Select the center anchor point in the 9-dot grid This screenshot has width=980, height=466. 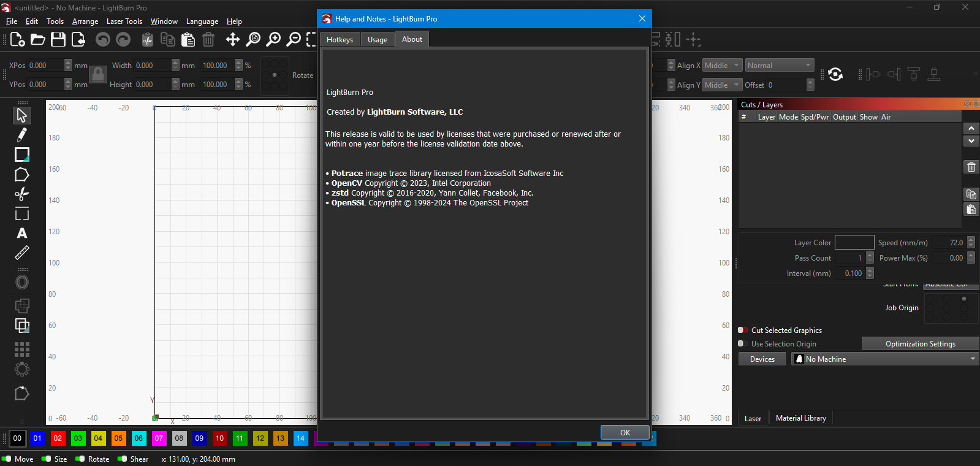(275, 75)
